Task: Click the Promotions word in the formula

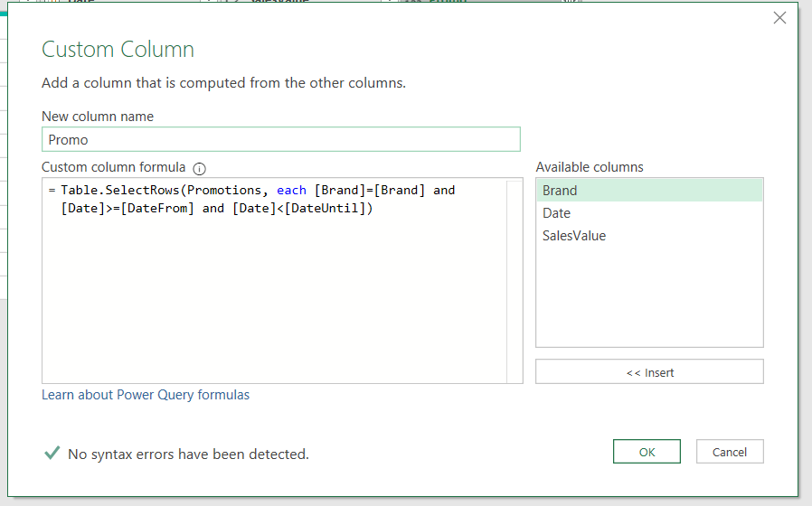Action: (226, 191)
